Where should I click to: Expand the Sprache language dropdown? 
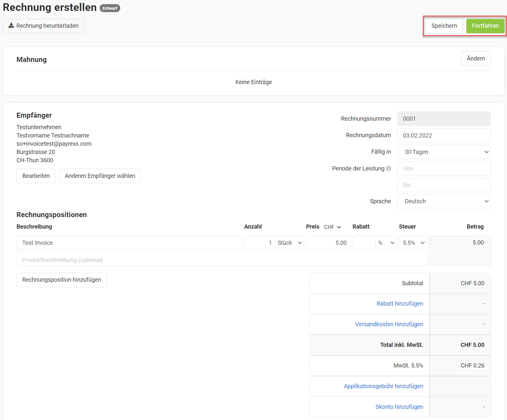(444, 201)
